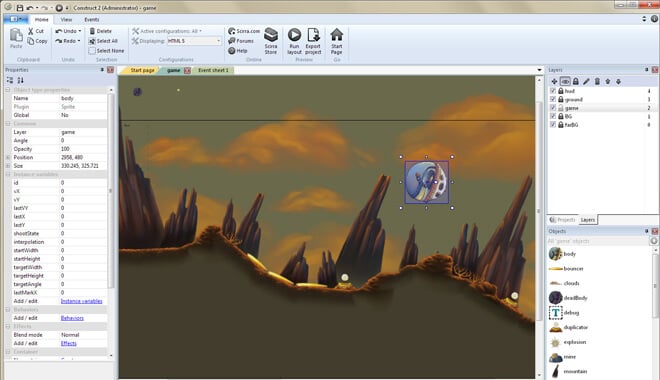Screen dimensions: 660x380
Task: Click the Paste icon in Clipboard group
Action: (x=16, y=35)
